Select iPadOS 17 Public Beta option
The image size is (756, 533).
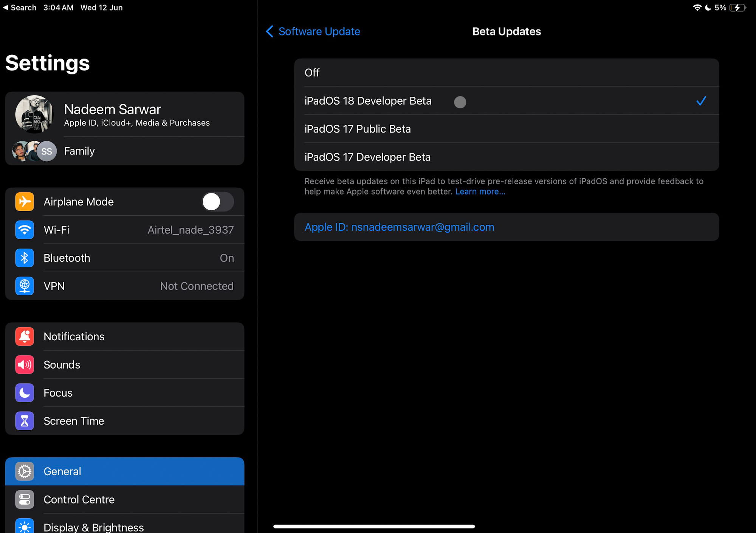pyautogui.click(x=506, y=129)
